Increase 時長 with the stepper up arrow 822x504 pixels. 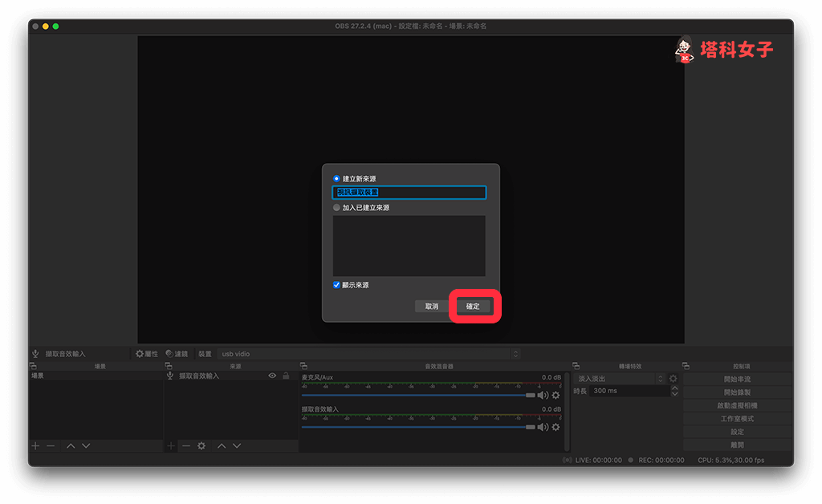674,388
